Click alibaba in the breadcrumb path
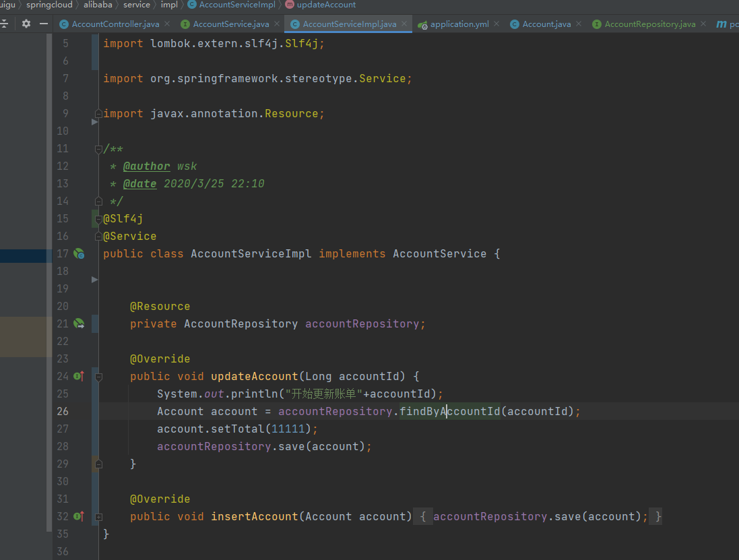Viewport: 739px width, 560px height. [98, 5]
